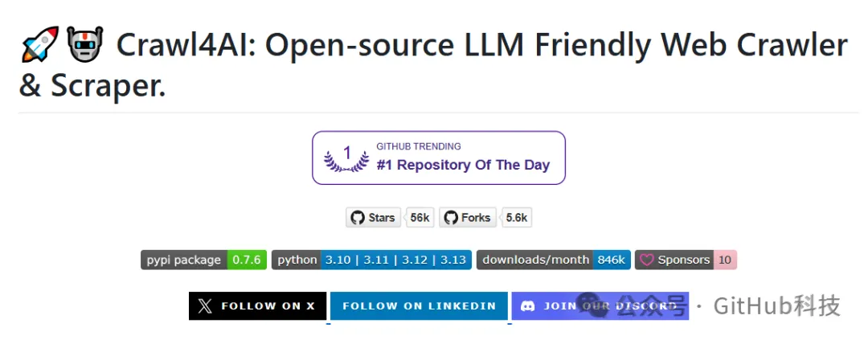Screen dimensions: 868x340
Task: Click the rocket emoji in the heading
Action: [39, 46]
